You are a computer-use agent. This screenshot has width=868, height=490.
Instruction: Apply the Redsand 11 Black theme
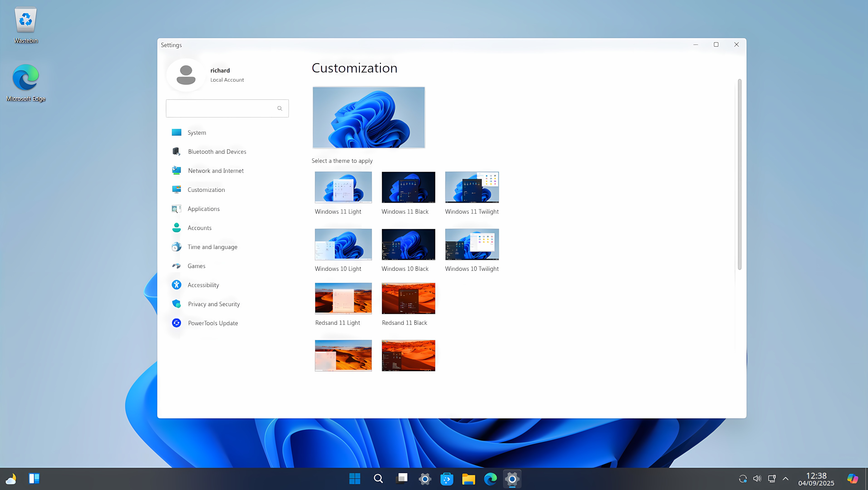[x=408, y=298]
